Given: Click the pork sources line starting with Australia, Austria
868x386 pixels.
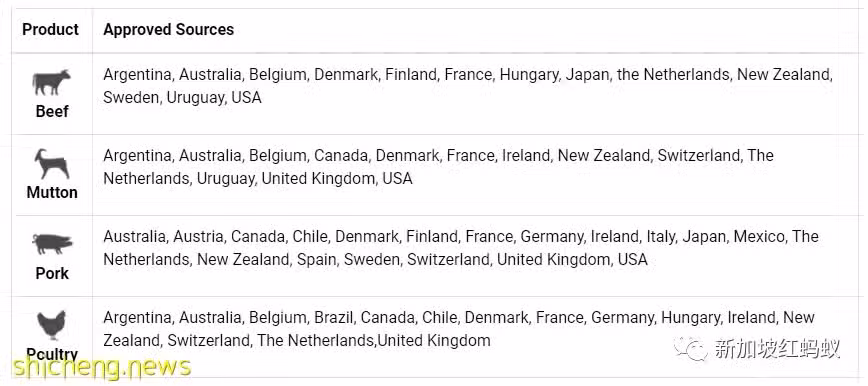Looking at the screenshot, I should coord(461,236).
